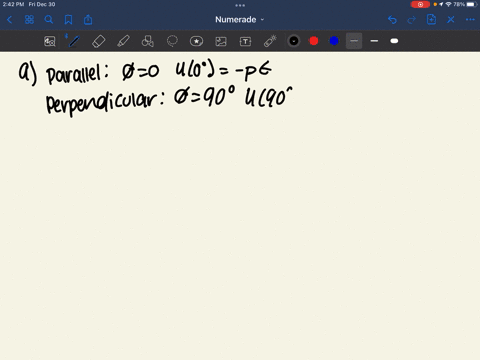This screenshot has height=360, width=480.
Task: Select the Text box tool
Action: tap(245, 41)
